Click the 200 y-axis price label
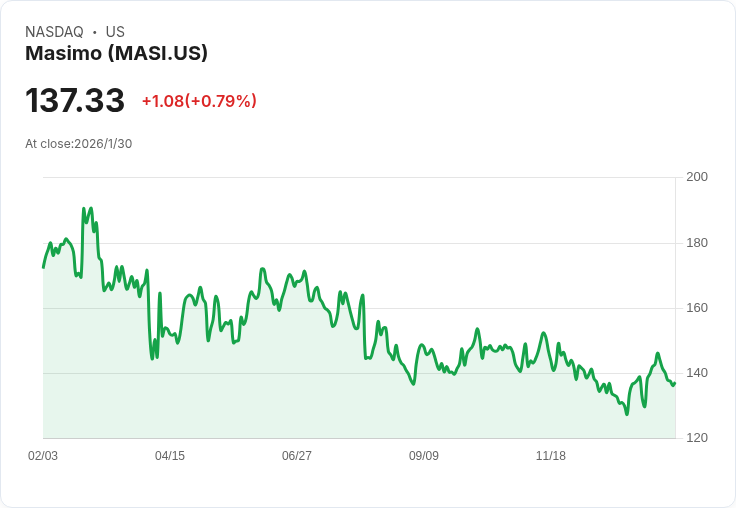Screen dimensions: 736x508 click(x=697, y=177)
